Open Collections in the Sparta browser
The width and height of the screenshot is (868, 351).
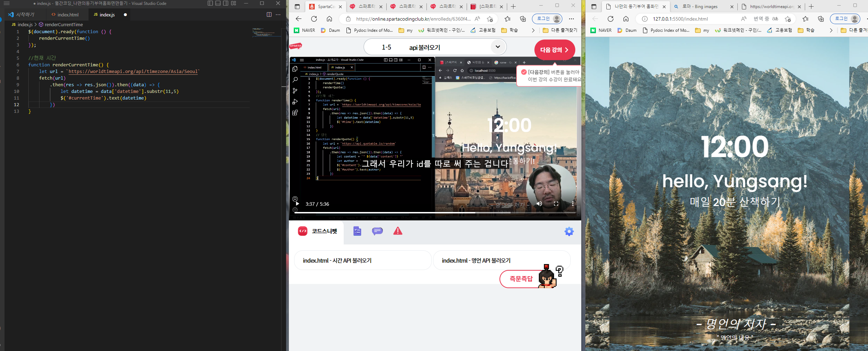click(x=523, y=19)
